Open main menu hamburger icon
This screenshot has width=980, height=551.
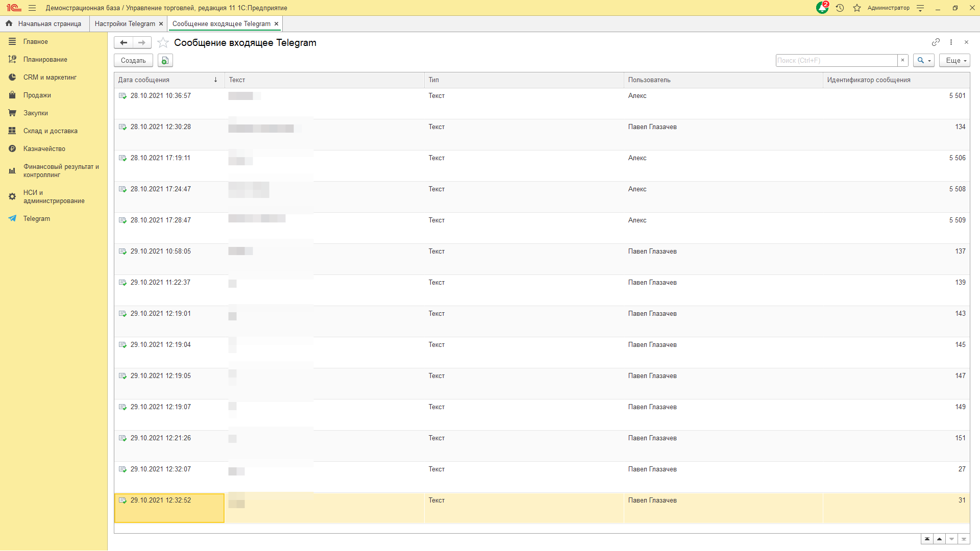(x=32, y=8)
